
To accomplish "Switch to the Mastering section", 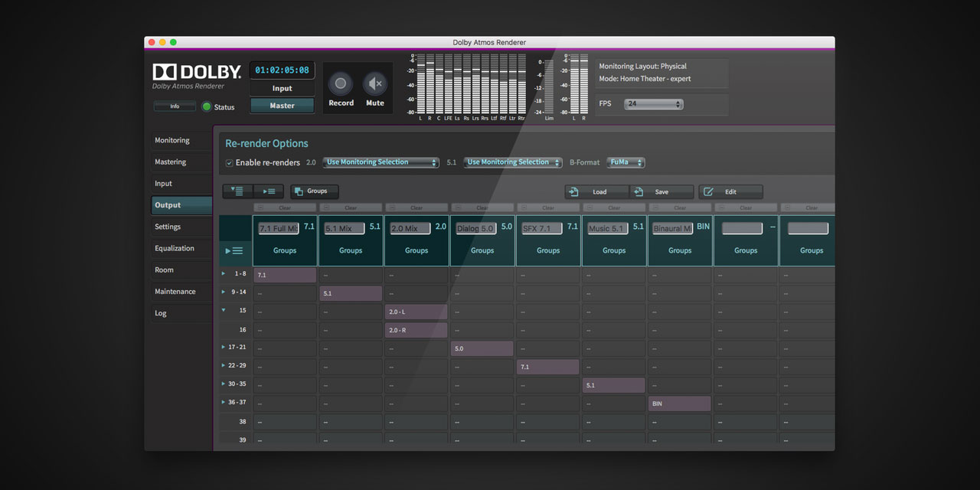I will tap(181, 162).
